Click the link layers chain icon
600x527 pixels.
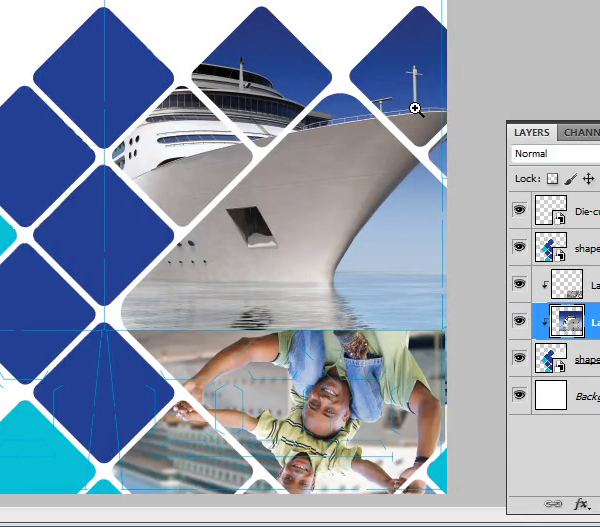(x=552, y=505)
